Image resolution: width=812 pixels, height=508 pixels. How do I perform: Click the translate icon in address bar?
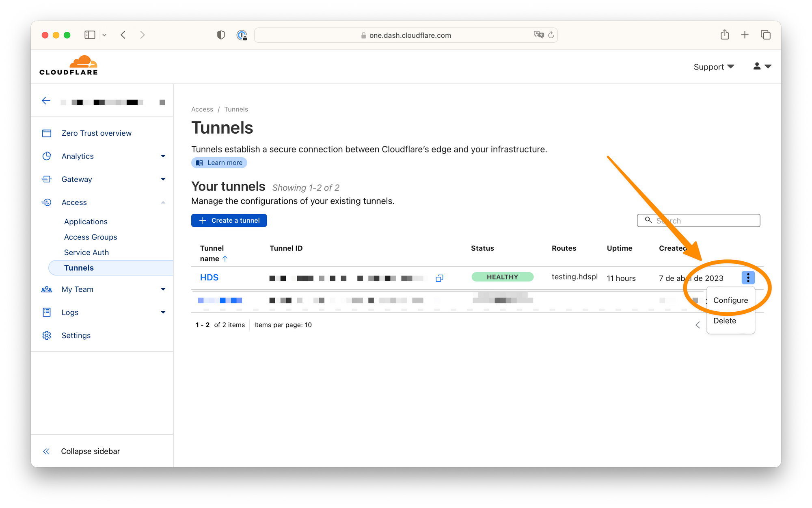(539, 35)
